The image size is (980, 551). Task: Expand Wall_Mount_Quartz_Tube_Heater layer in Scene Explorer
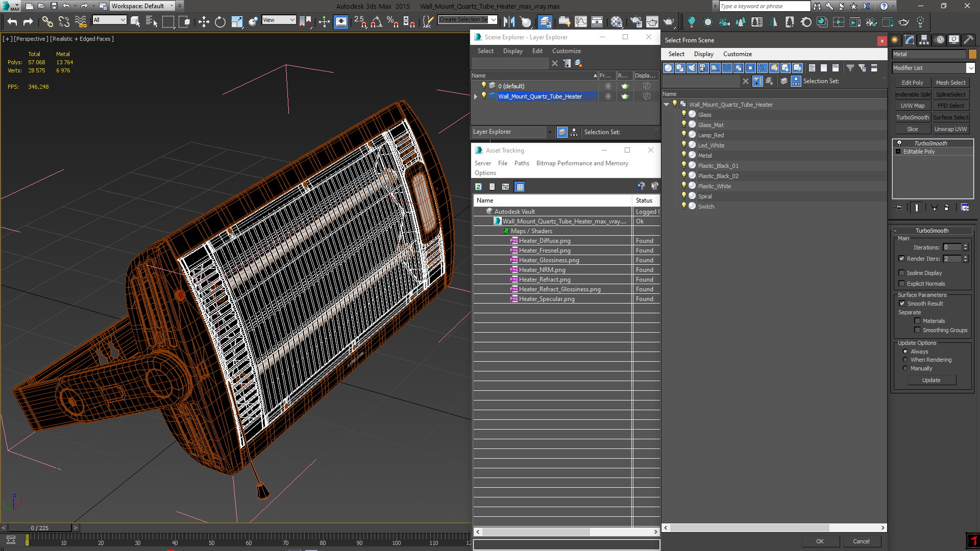(x=476, y=96)
